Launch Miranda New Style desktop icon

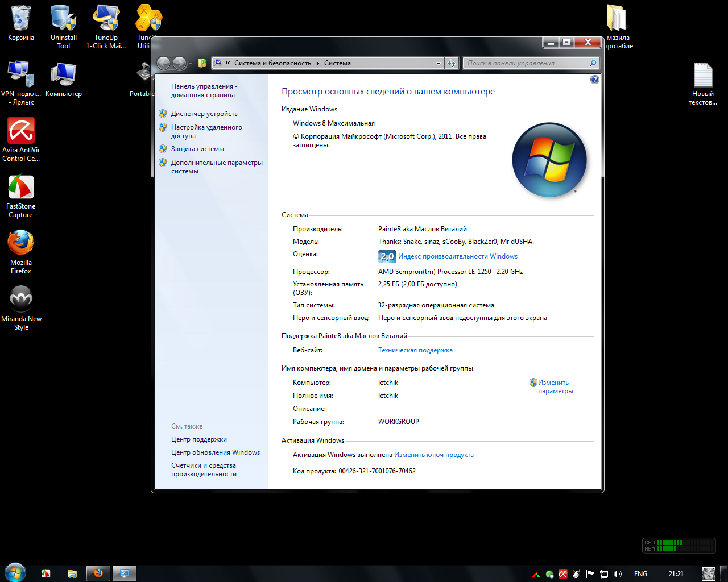[21, 308]
